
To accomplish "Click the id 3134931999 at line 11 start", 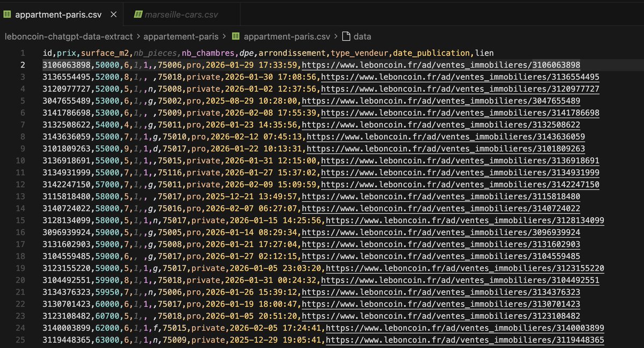I will 67,172.
